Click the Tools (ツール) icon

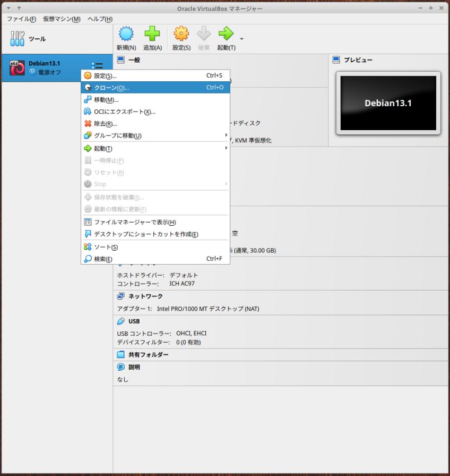18,39
